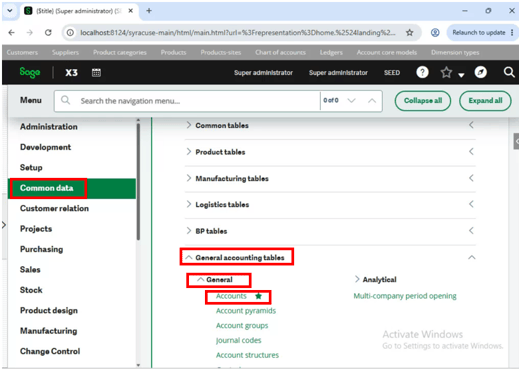The image size is (519, 369).
Task: Click the Sage logo
Action: 30,72
